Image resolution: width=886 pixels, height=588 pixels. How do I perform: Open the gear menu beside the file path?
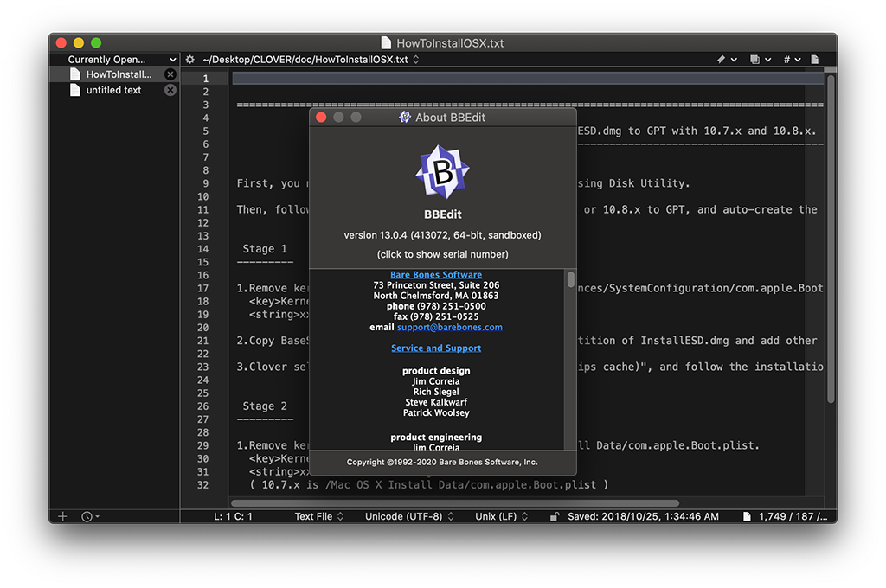[x=189, y=60]
